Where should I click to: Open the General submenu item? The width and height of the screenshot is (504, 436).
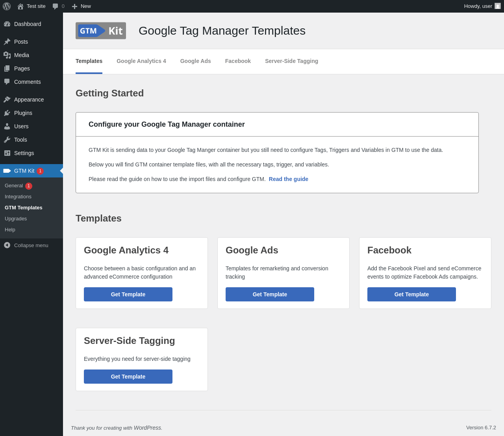(14, 186)
